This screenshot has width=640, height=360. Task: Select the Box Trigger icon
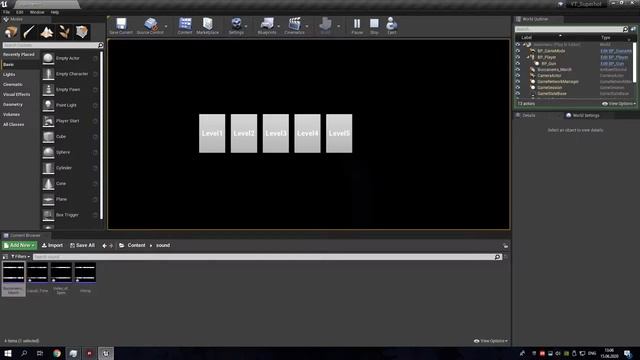48,215
